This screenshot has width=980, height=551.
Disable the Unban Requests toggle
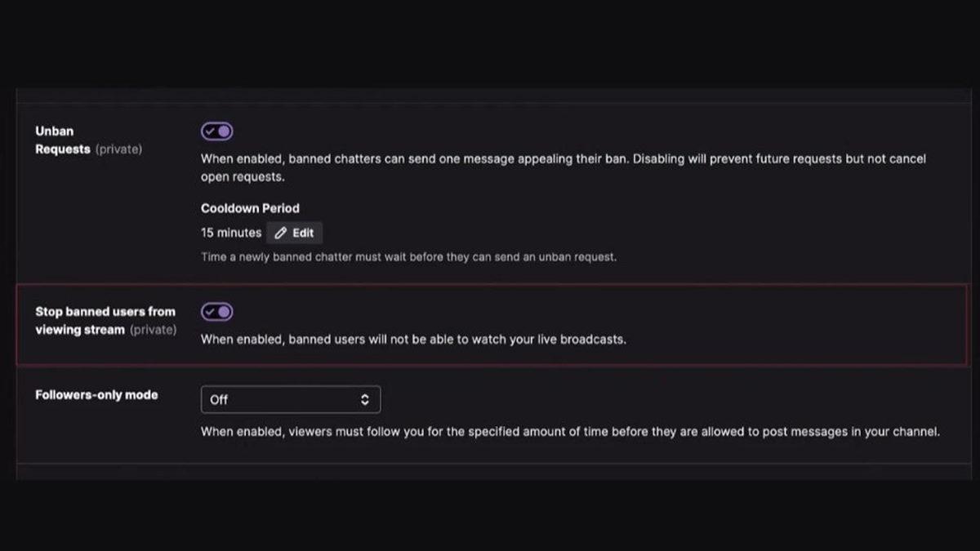216,131
